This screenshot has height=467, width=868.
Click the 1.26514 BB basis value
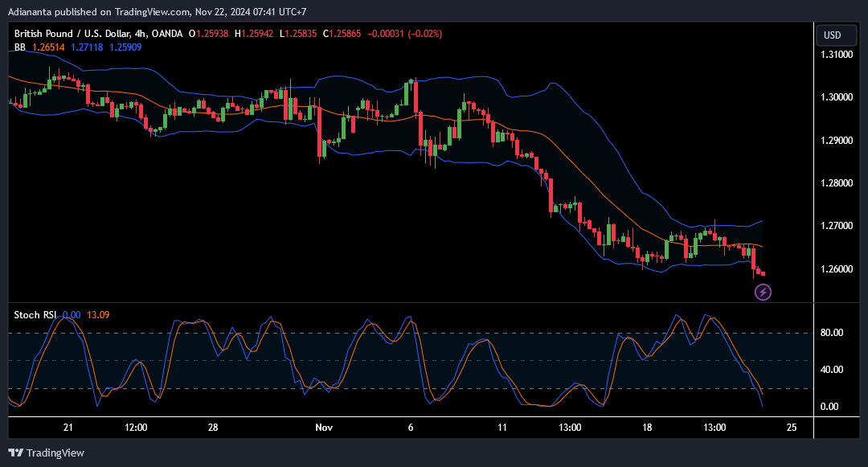point(48,47)
